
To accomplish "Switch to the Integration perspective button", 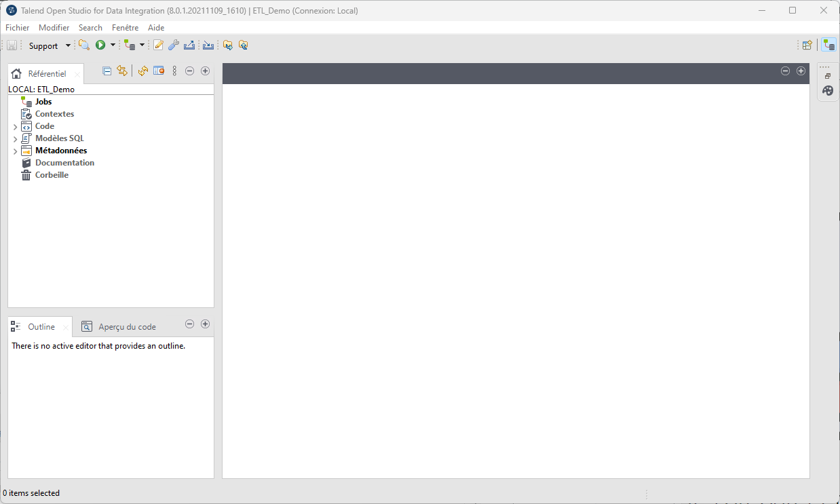I will click(x=828, y=45).
